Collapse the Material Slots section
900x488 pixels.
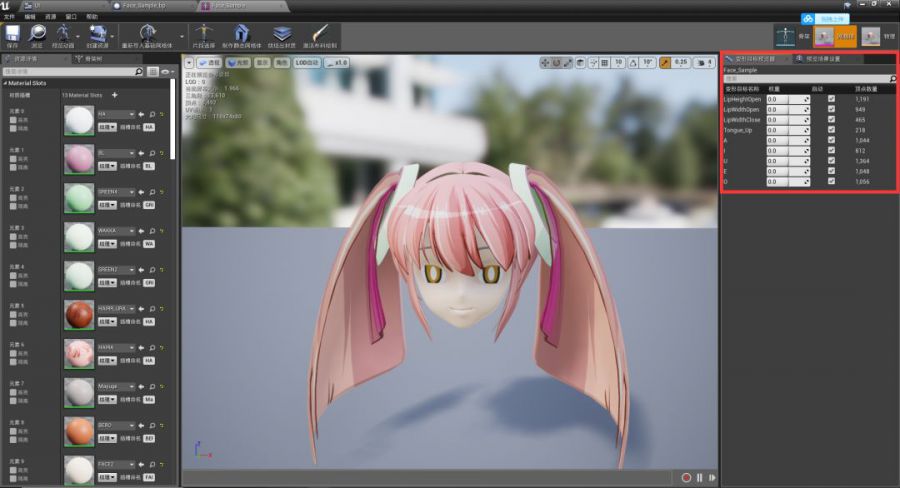tap(5, 83)
